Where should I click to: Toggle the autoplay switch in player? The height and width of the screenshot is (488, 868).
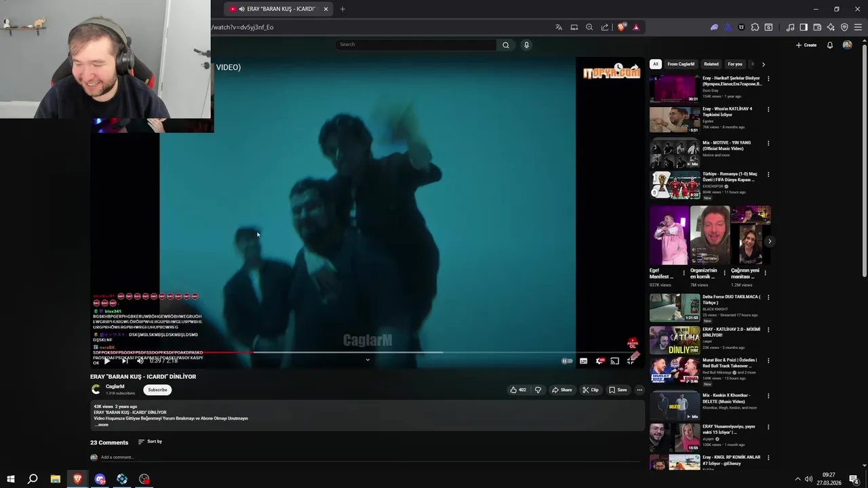pos(567,361)
